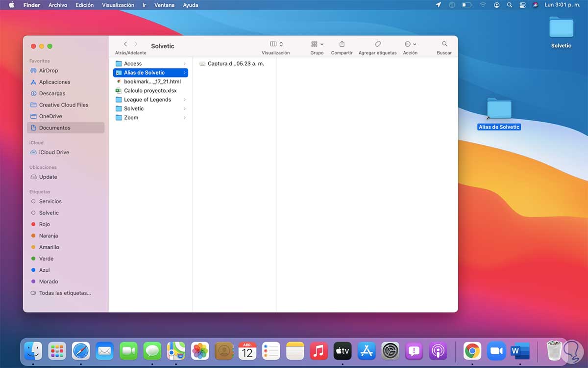Open Music from the Dock
The image size is (588, 368).
tap(319, 351)
